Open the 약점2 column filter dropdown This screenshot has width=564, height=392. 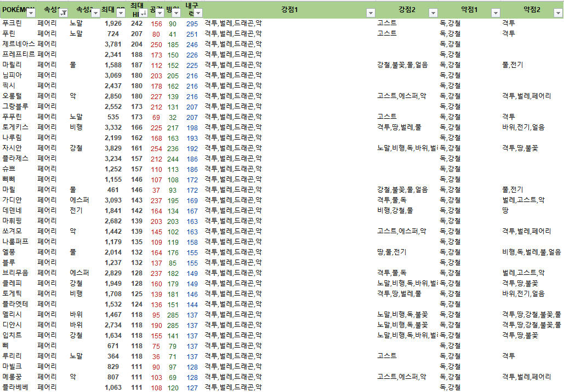tap(558, 13)
